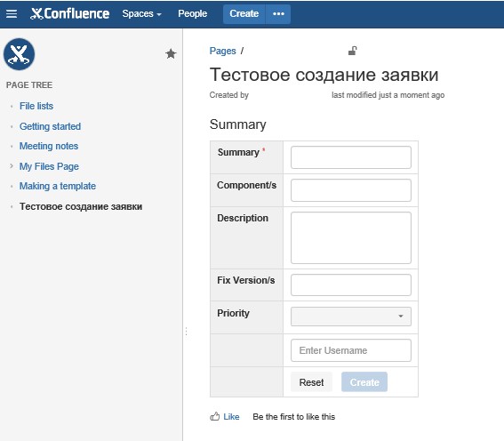Open the Spaces dropdown menu
Screen dimensions: 504x441
point(141,14)
